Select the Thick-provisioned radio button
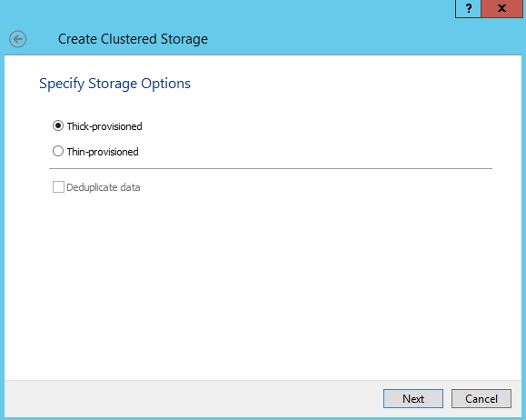The height and width of the screenshot is (420, 526). [58, 125]
